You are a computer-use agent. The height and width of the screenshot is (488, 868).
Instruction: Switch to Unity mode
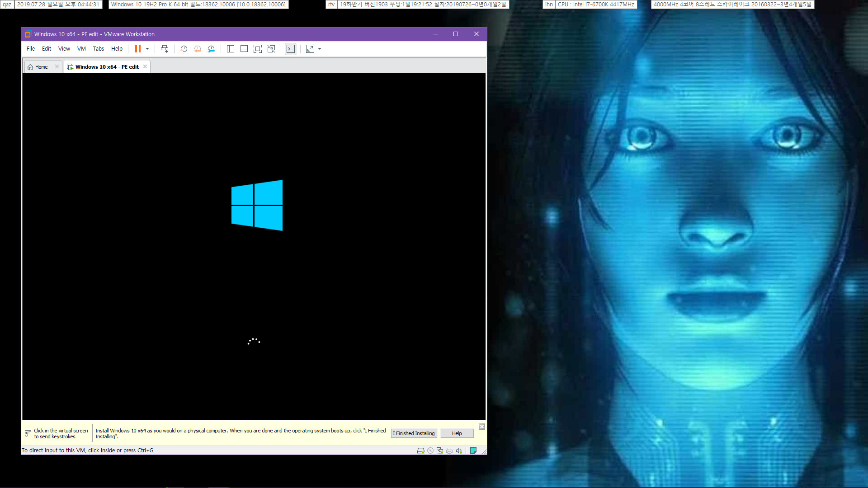pyautogui.click(x=271, y=49)
